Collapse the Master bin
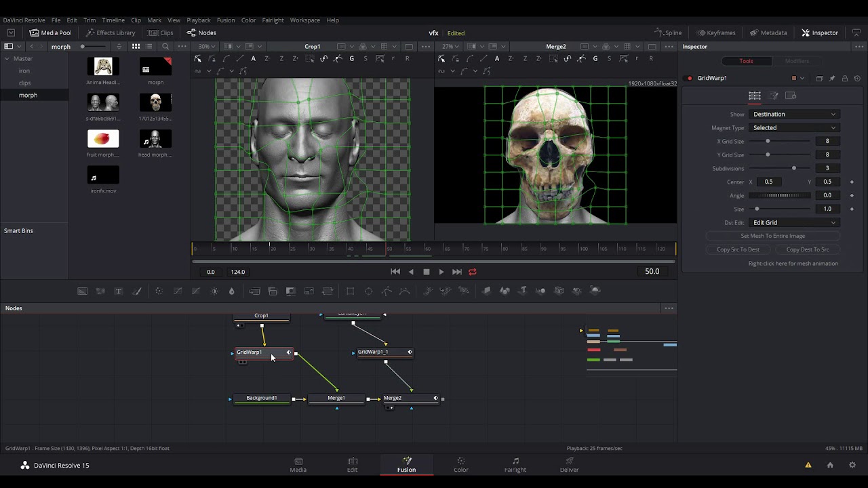 (x=7, y=59)
